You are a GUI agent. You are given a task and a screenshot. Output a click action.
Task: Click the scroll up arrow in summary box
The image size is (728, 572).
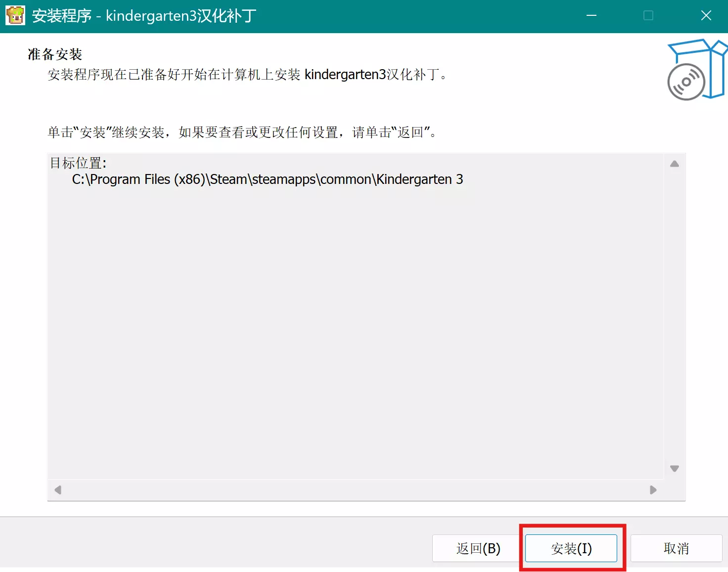[x=675, y=164]
